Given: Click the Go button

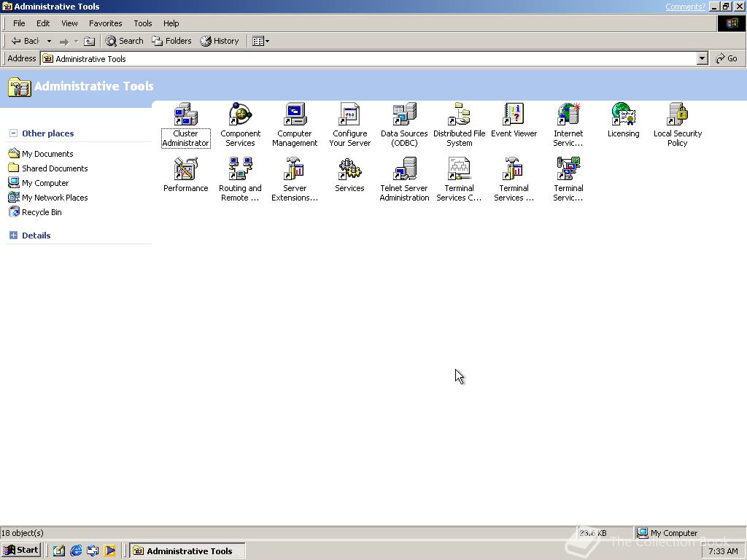Looking at the screenshot, I should pos(727,58).
